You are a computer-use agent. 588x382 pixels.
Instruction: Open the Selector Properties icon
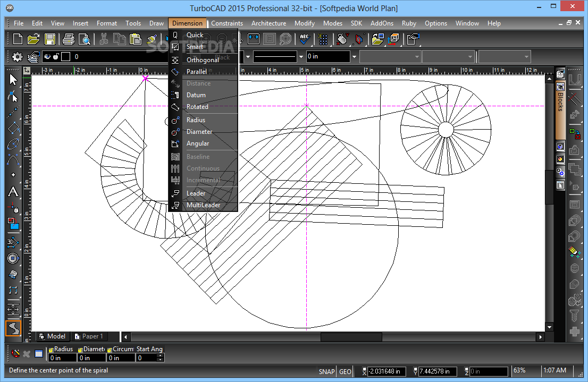(17, 56)
